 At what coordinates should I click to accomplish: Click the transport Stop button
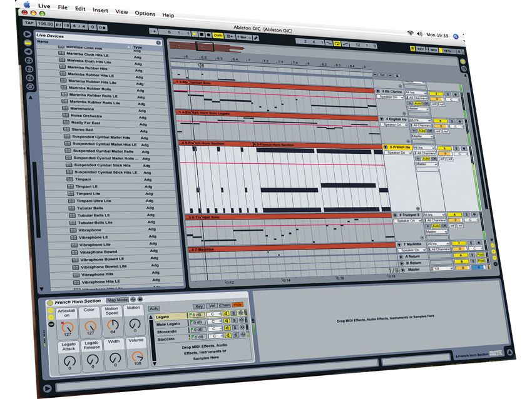coord(202,34)
